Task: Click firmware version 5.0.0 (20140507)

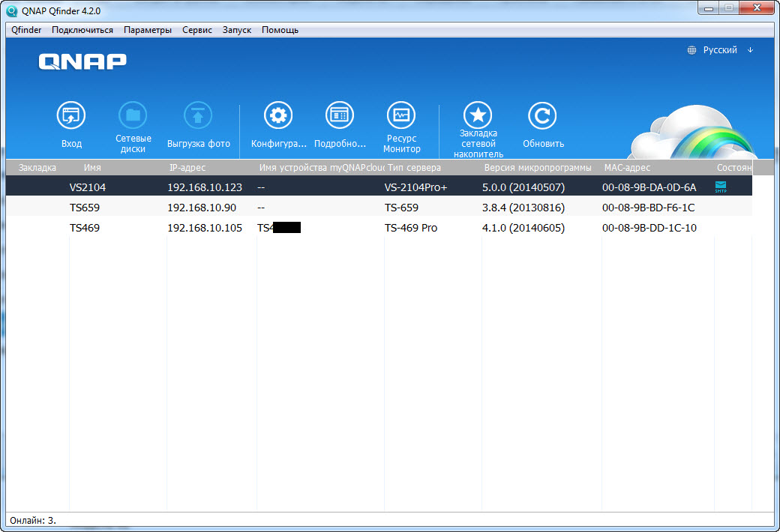Action: point(523,187)
